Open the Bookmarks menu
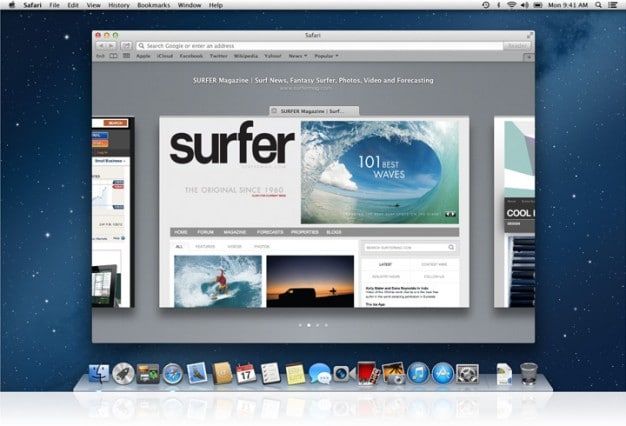 pos(154,5)
